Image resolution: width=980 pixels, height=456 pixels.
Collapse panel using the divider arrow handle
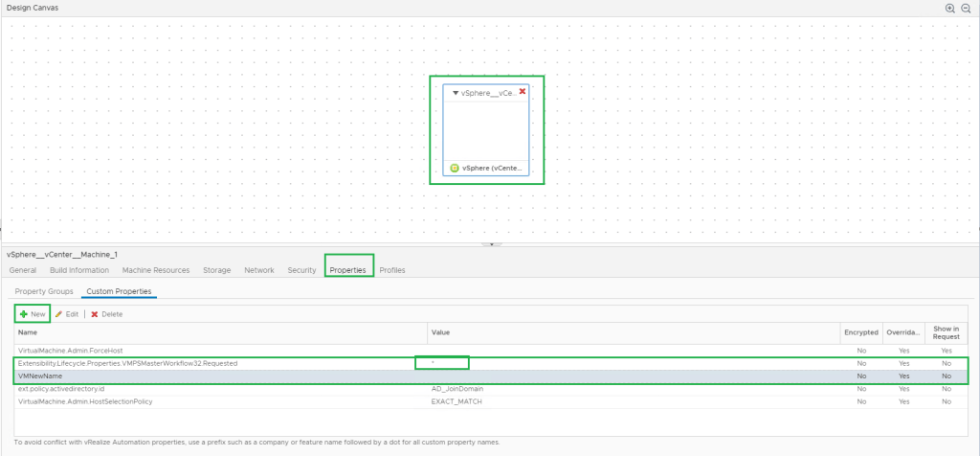[x=490, y=244]
